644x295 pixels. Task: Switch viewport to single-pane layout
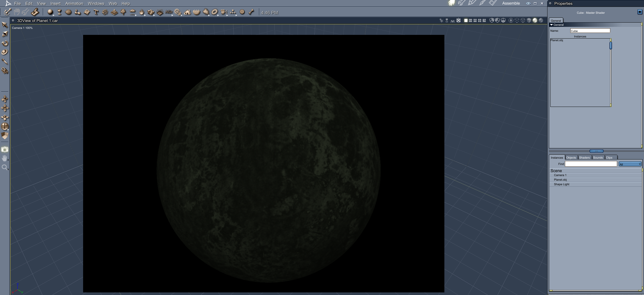point(466,20)
